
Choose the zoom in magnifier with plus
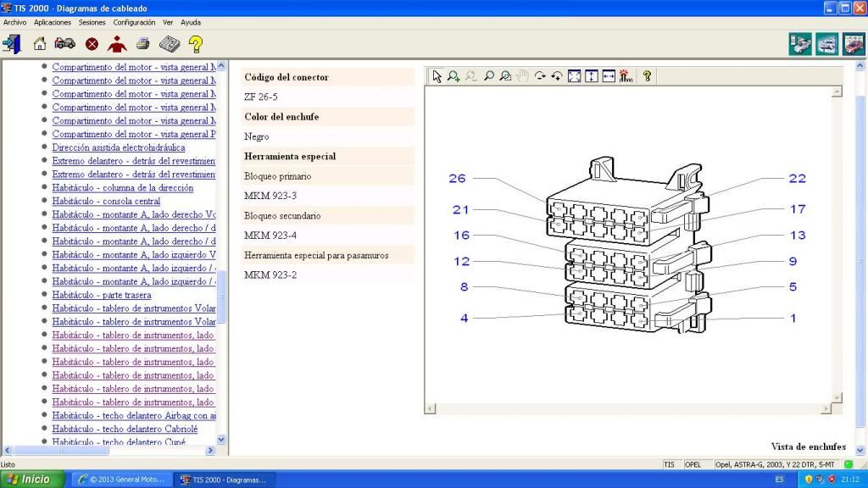[x=454, y=76]
